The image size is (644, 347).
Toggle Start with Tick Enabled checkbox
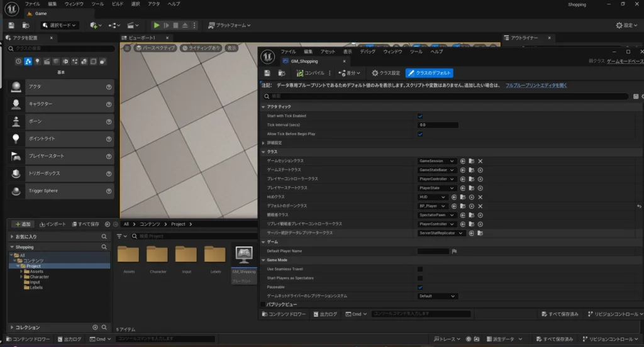(420, 116)
